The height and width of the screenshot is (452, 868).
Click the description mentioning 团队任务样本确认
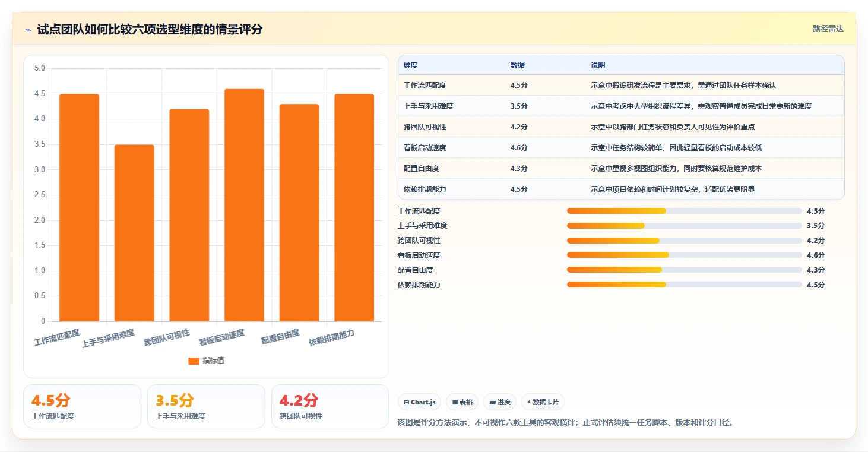(x=683, y=86)
